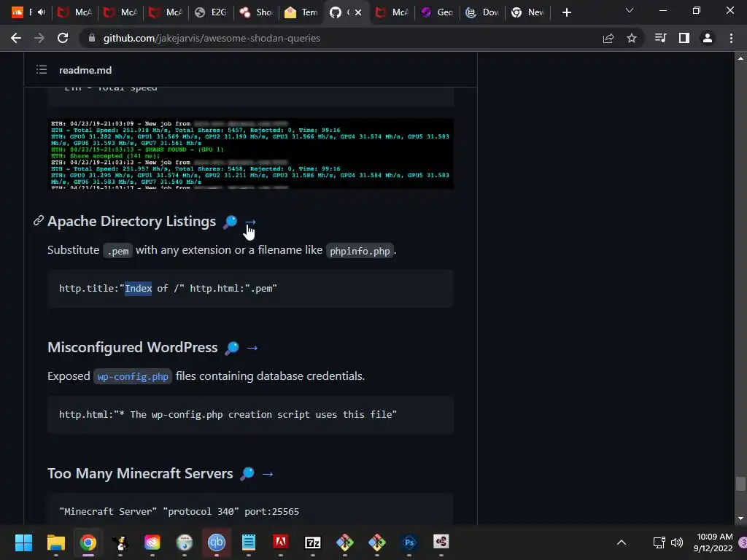This screenshot has width=747, height=560.
Task: Click the phpinfo.php inline code
Action: click(360, 251)
